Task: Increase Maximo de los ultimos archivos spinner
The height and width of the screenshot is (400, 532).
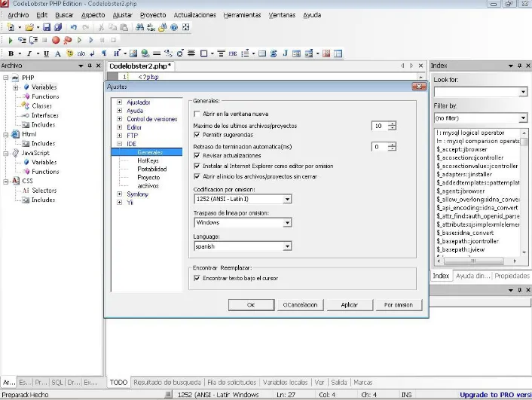Action: 392,124
